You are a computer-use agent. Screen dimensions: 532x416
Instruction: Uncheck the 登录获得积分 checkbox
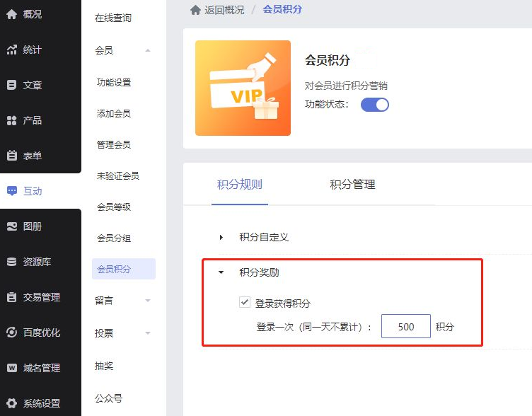click(245, 302)
